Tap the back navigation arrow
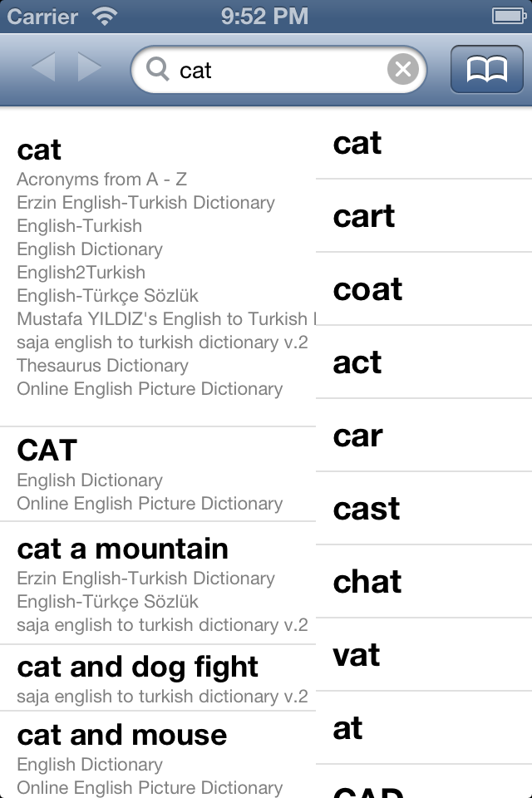The width and height of the screenshot is (532, 798). click(43, 68)
